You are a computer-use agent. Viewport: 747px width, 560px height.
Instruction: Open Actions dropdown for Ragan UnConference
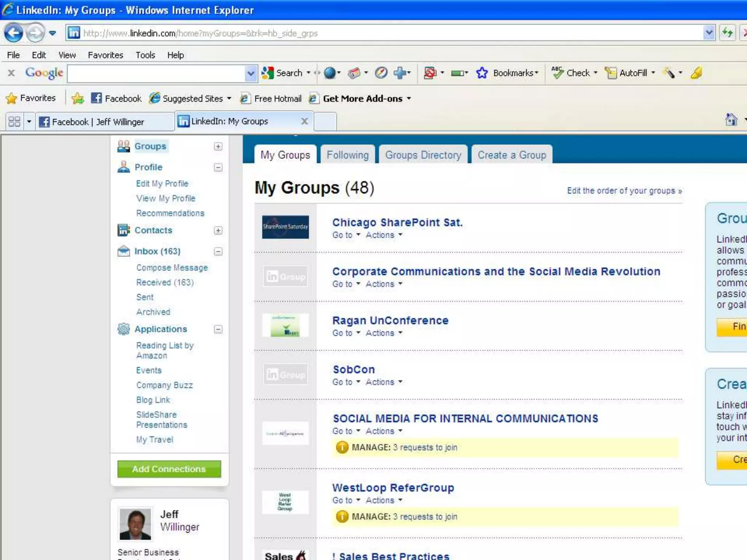coord(384,333)
